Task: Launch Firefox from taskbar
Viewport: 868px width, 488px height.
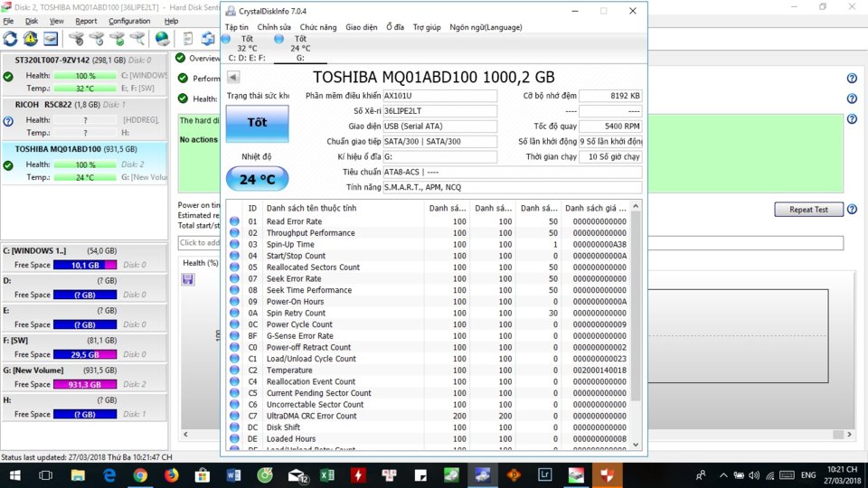Action: pos(172,475)
